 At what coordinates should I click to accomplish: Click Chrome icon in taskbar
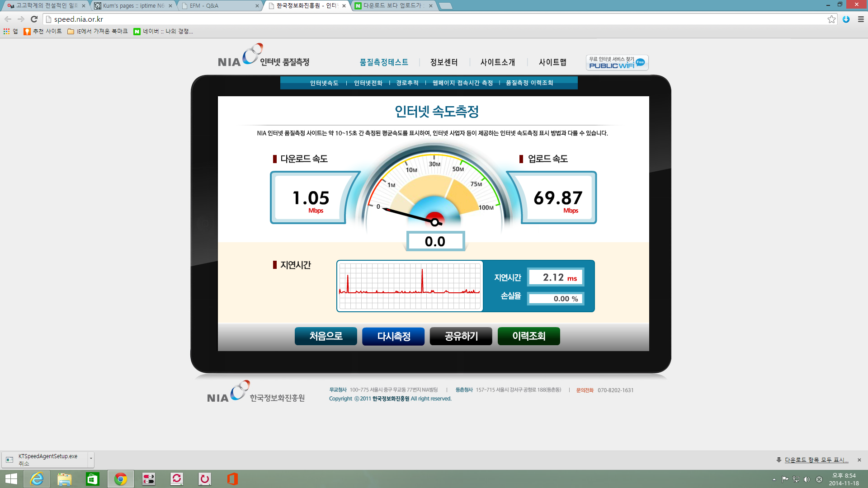121,479
